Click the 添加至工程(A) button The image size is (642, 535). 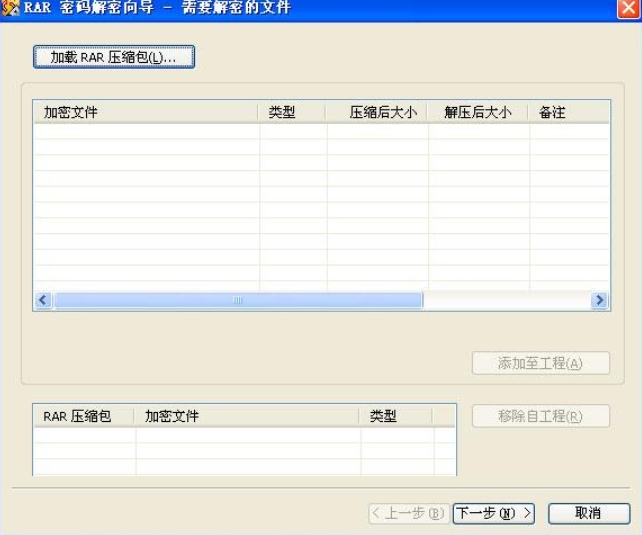pyautogui.click(x=541, y=363)
